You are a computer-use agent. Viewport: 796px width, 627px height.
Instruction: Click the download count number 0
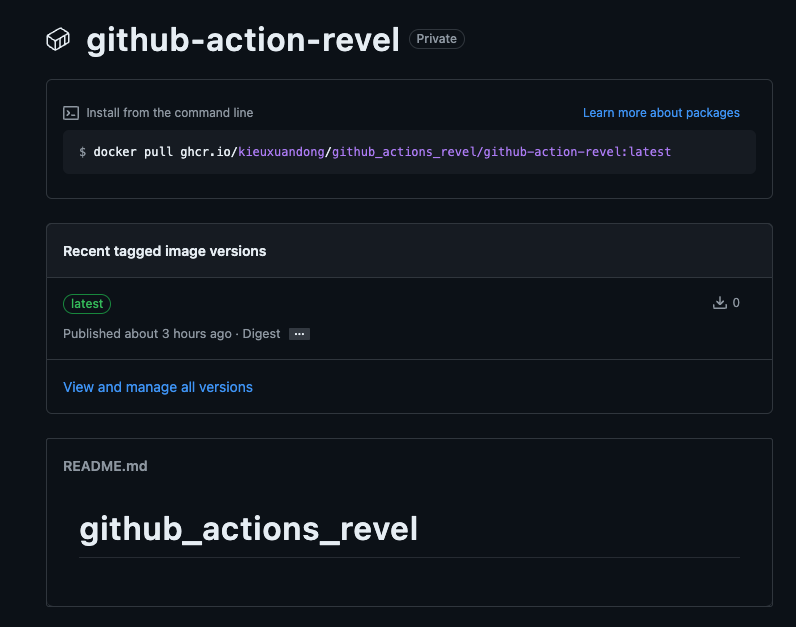[736, 303]
